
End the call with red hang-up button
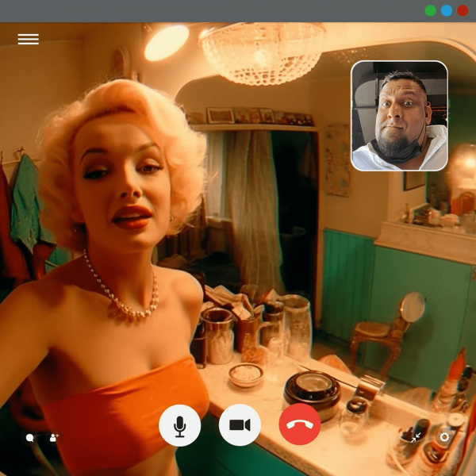coord(300,425)
